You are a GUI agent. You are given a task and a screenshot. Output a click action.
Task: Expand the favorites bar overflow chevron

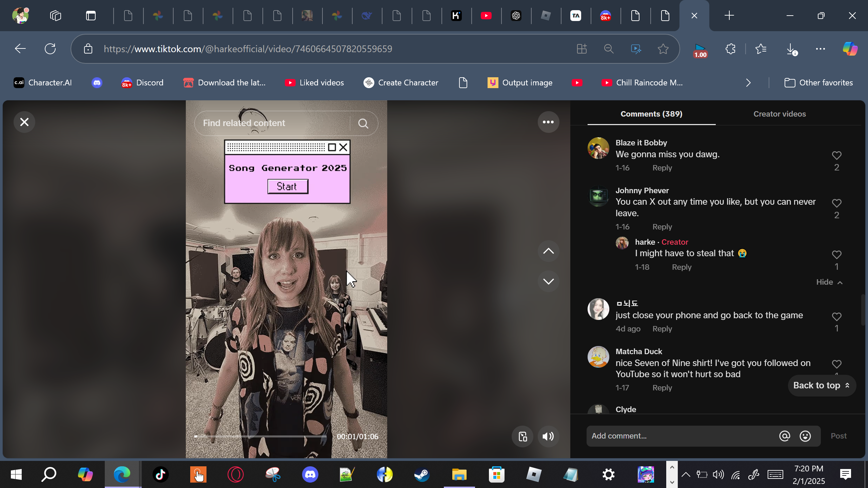click(x=748, y=83)
